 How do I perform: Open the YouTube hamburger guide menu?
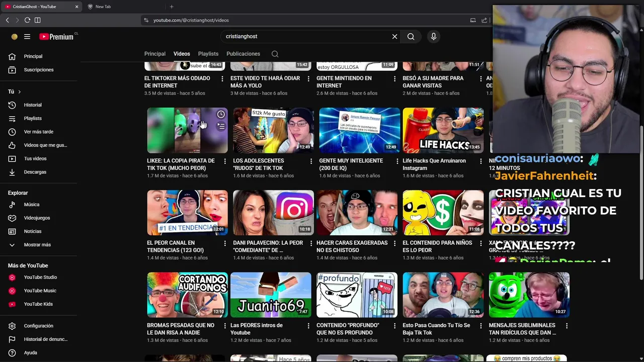[27, 37]
